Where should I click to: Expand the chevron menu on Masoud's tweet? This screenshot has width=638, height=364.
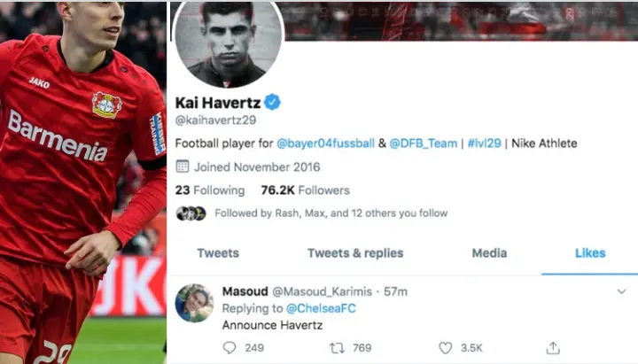tap(621, 291)
